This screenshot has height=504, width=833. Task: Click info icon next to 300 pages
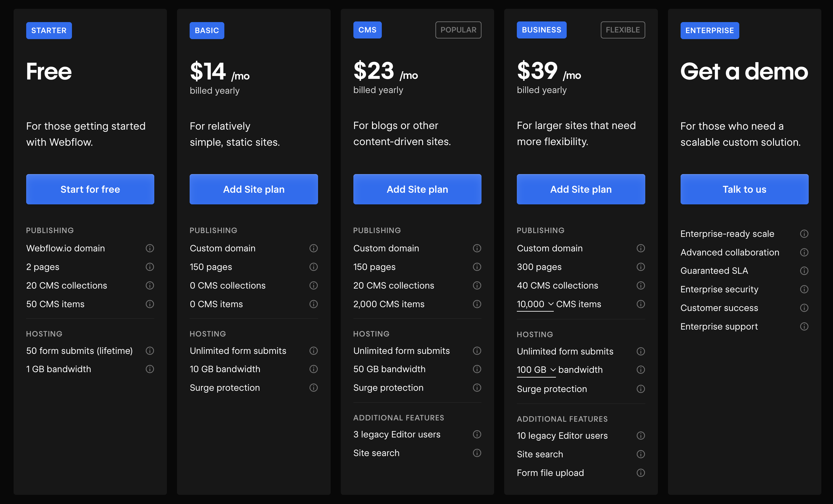640,267
